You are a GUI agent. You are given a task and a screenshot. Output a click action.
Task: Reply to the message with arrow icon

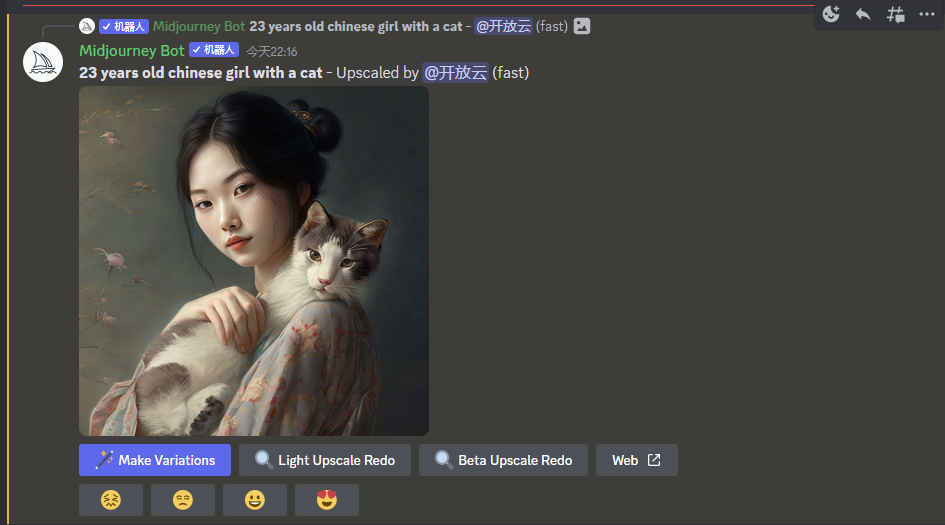(x=863, y=14)
